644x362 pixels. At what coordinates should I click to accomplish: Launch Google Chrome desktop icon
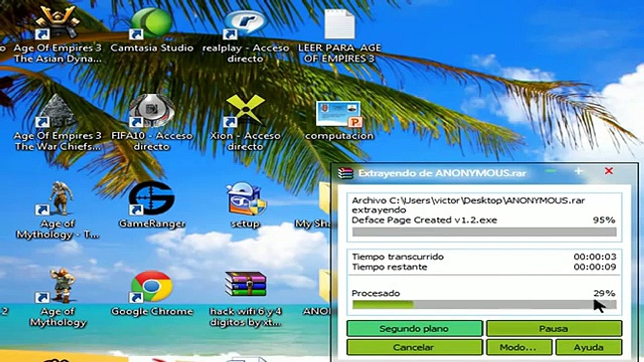(151, 287)
